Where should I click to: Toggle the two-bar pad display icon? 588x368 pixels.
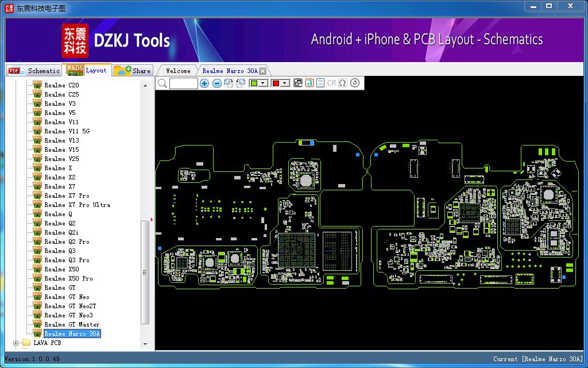pos(320,83)
